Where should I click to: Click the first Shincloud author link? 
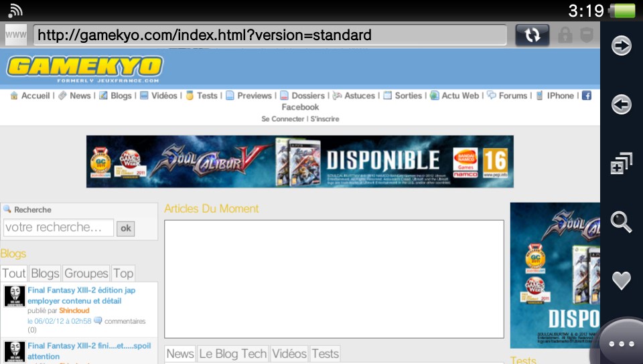click(x=74, y=310)
